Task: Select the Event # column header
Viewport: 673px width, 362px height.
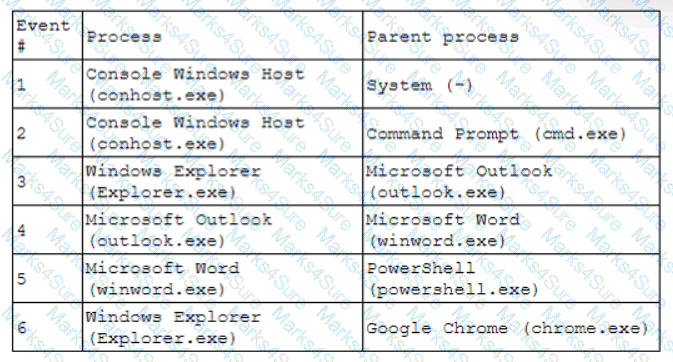Action: (48, 35)
